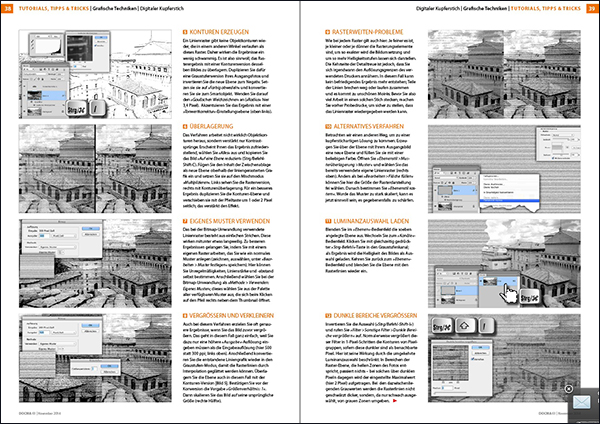600x424 pixels.
Task: Select heading KONTUREN ERZEUGEN
Action: click(219, 32)
